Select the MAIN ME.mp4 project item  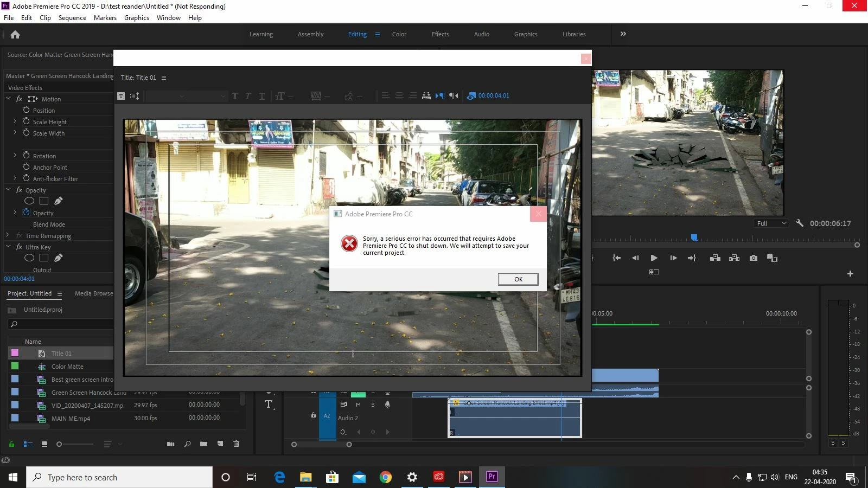[x=71, y=419]
